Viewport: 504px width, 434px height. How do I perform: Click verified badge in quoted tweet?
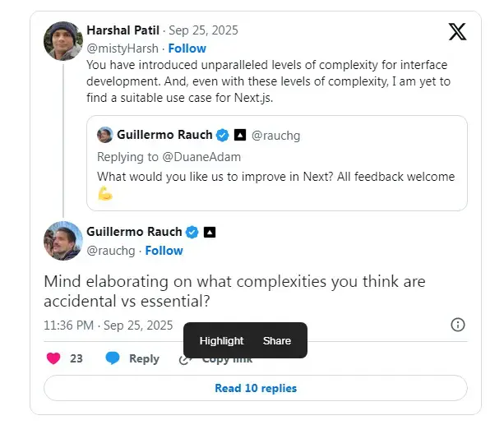pos(221,135)
